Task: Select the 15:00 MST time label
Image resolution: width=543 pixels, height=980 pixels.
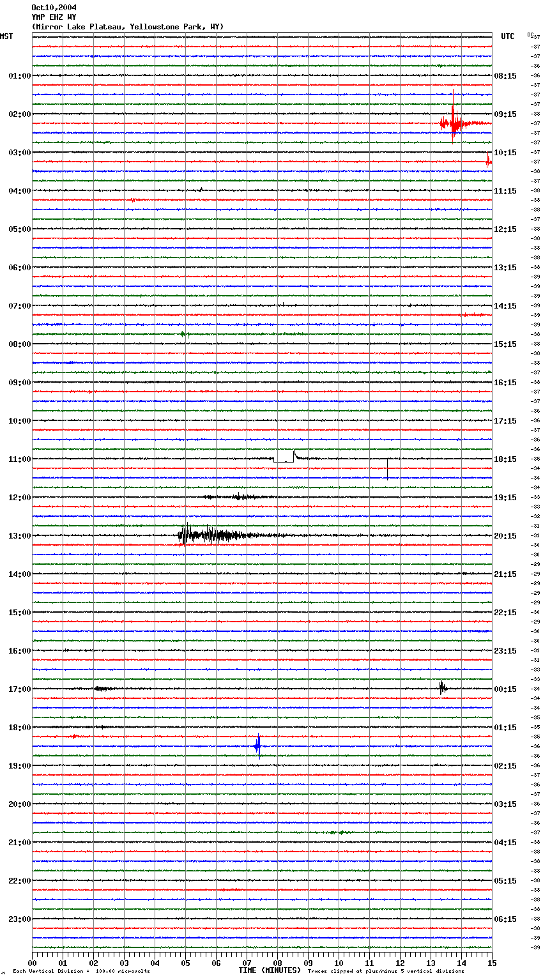Action: coord(19,613)
